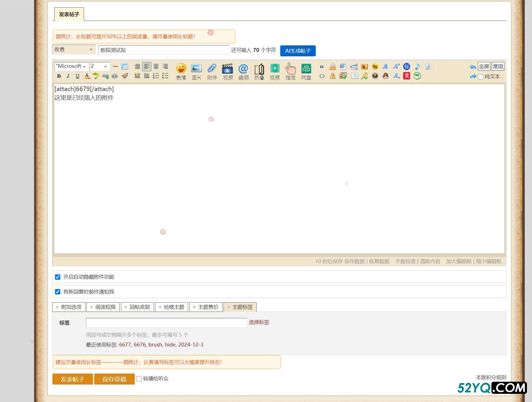Screen dimensions: 532x402
Task: Uncheck 开启自动隐藏附件功能 option
Action: point(58,277)
